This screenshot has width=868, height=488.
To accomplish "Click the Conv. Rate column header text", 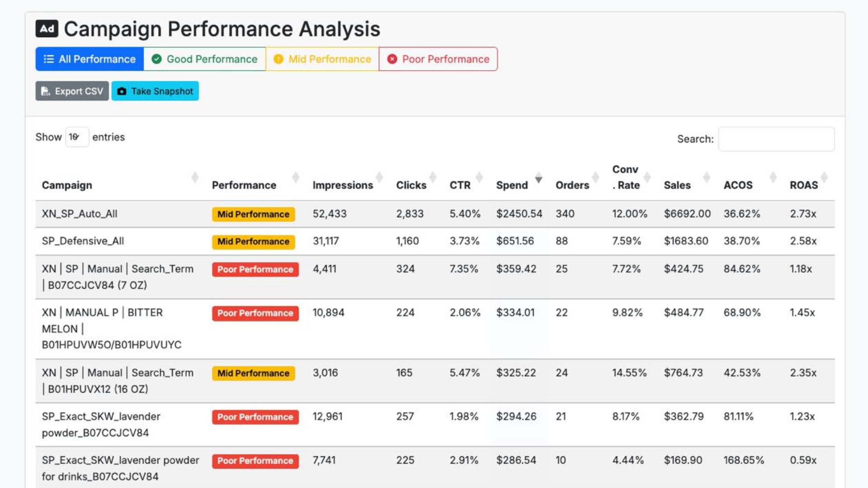I will tap(626, 177).
